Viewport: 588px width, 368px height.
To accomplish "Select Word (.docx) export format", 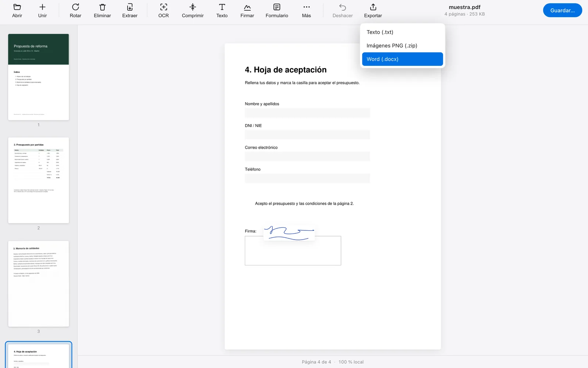I will 402,59.
